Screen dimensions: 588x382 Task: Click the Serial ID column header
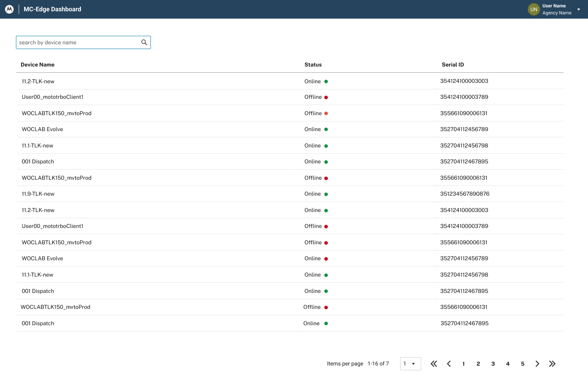coord(453,65)
